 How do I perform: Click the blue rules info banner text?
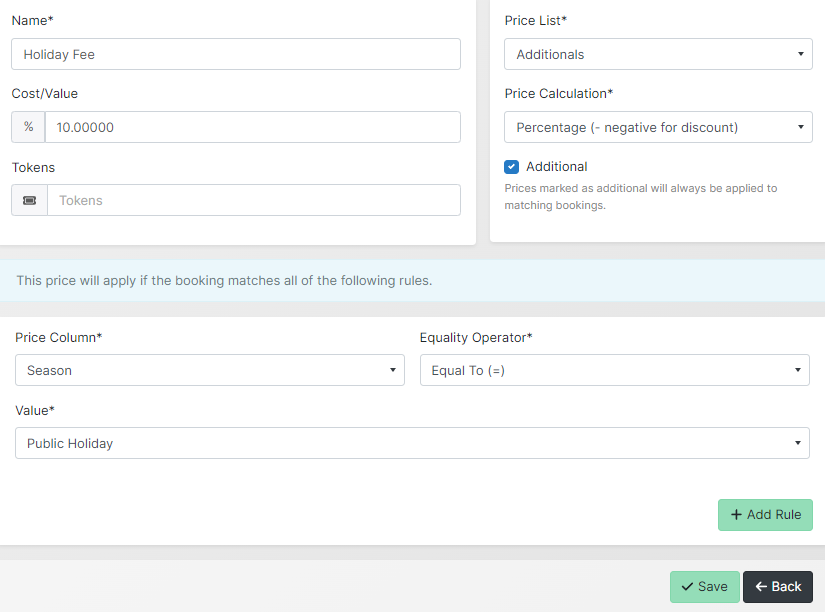click(x=224, y=281)
